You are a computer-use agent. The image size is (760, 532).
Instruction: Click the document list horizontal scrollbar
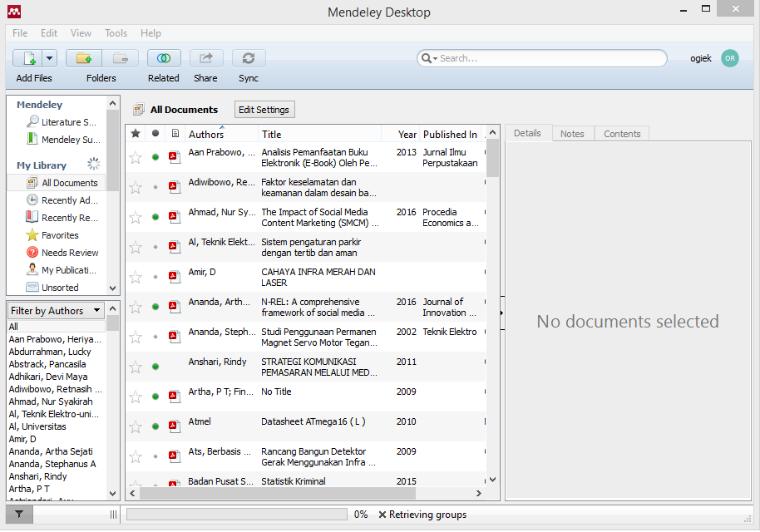(278, 494)
